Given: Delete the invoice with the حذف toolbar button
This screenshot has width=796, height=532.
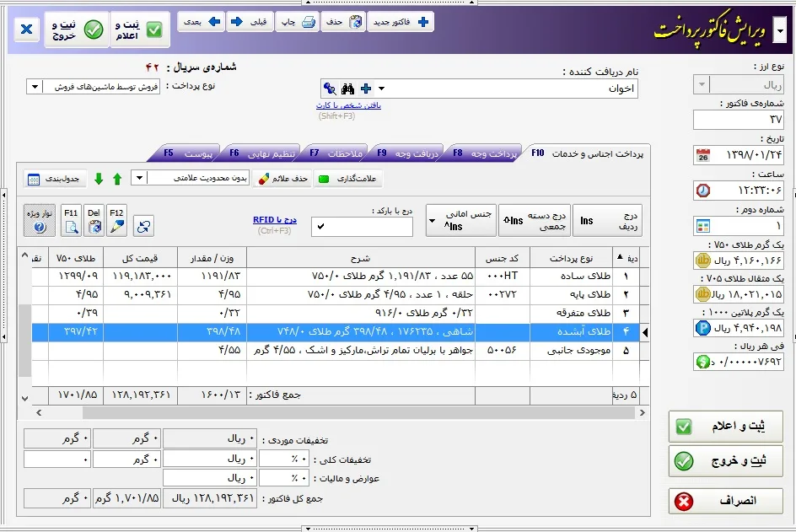Looking at the screenshot, I should click(x=344, y=22).
